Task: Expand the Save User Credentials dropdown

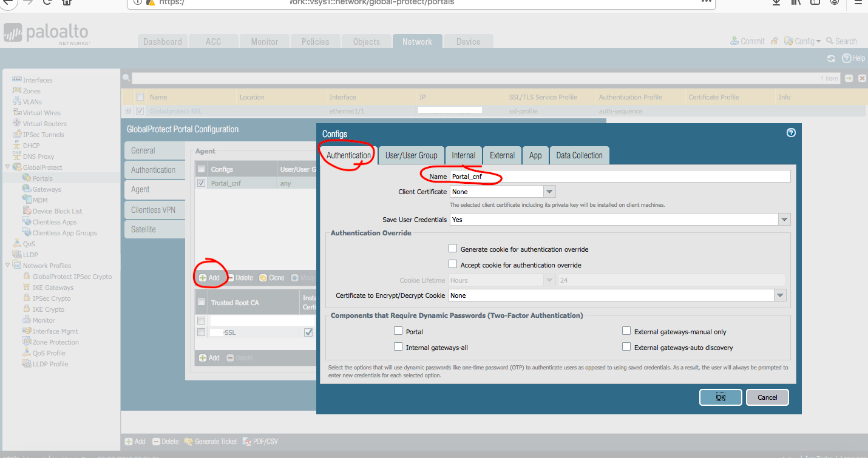Action: tap(784, 220)
